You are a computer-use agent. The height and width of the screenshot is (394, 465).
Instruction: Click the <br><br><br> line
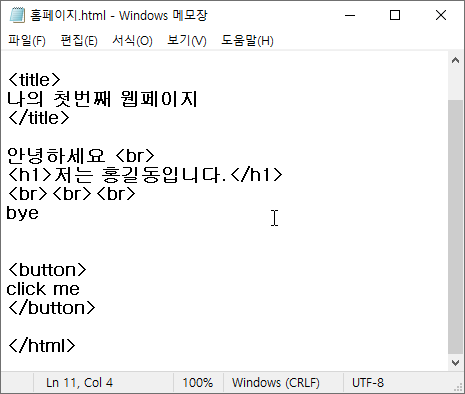71,194
